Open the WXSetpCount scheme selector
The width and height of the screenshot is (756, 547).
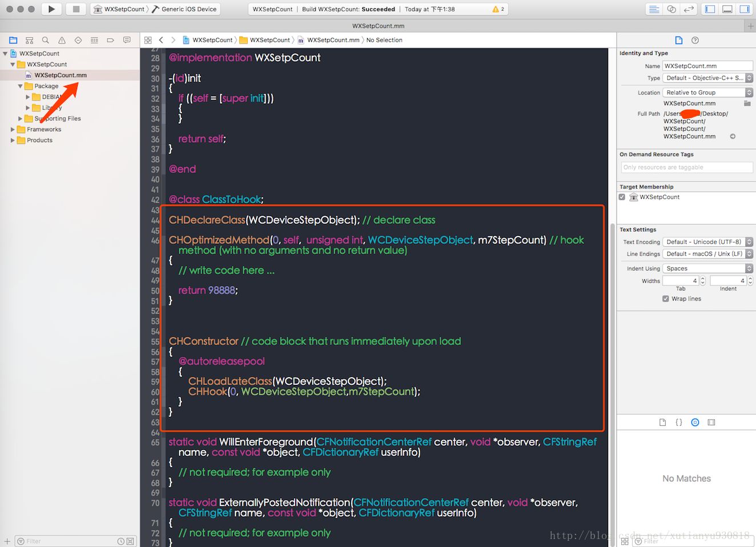[119, 9]
